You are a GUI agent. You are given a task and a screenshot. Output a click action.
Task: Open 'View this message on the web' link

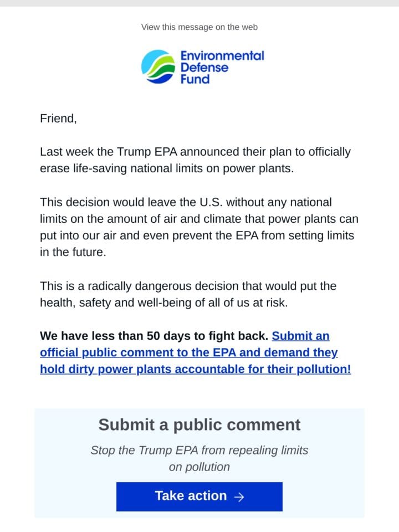[199, 27]
